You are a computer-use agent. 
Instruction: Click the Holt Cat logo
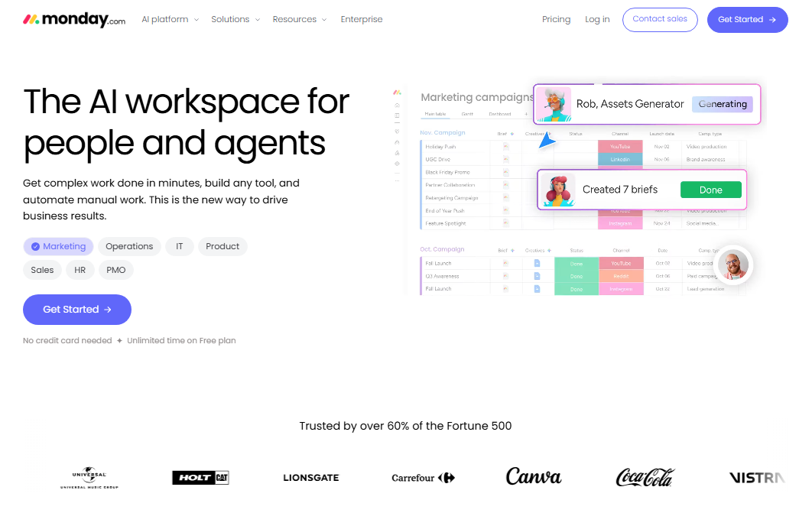(200, 477)
